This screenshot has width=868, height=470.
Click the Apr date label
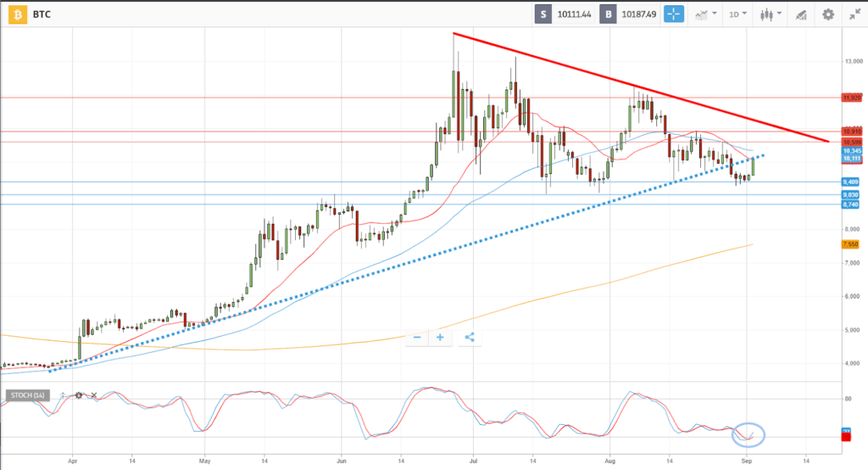coord(73,461)
